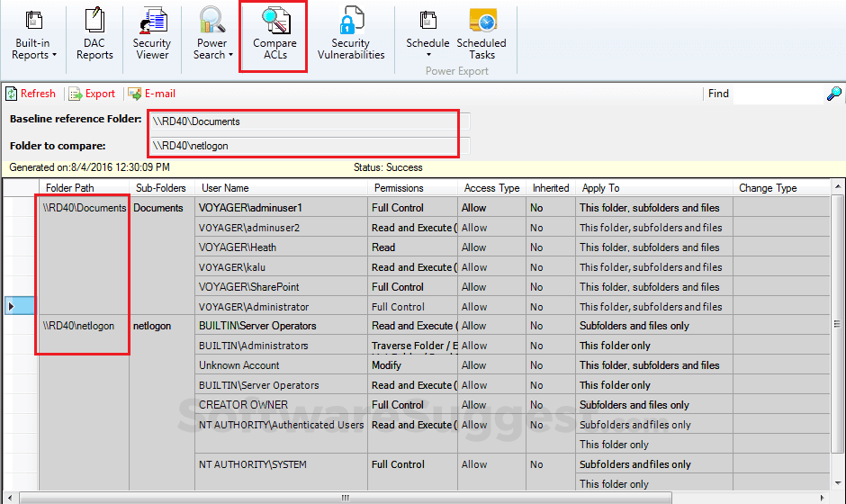Open the Security Viewer tool
This screenshot has width=846, height=504.
(x=151, y=38)
